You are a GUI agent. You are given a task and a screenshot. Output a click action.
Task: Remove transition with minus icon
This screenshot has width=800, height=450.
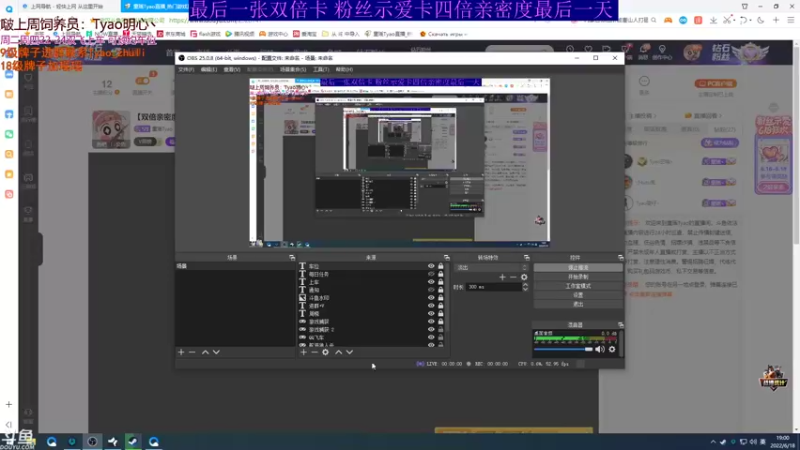tap(513, 277)
